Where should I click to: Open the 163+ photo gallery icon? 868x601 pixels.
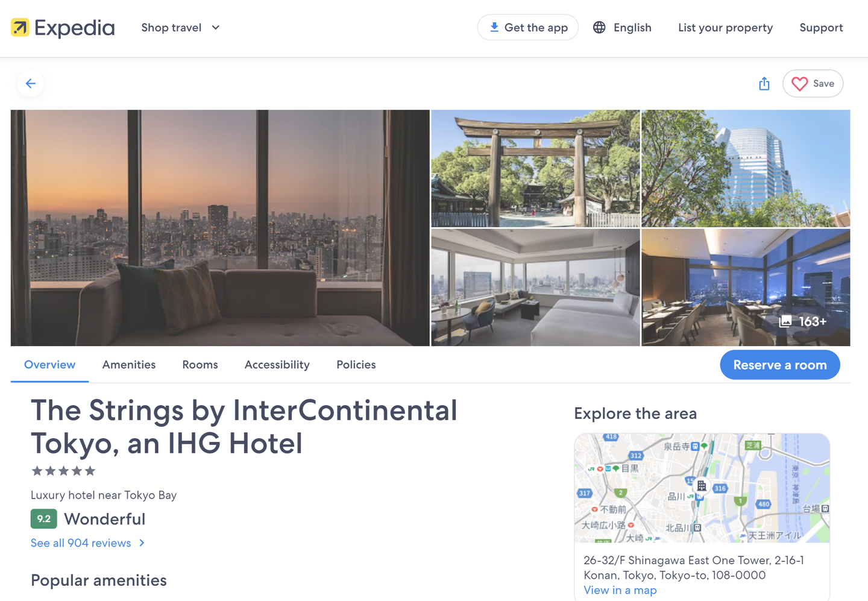pyautogui.click(x=785, y=321)
